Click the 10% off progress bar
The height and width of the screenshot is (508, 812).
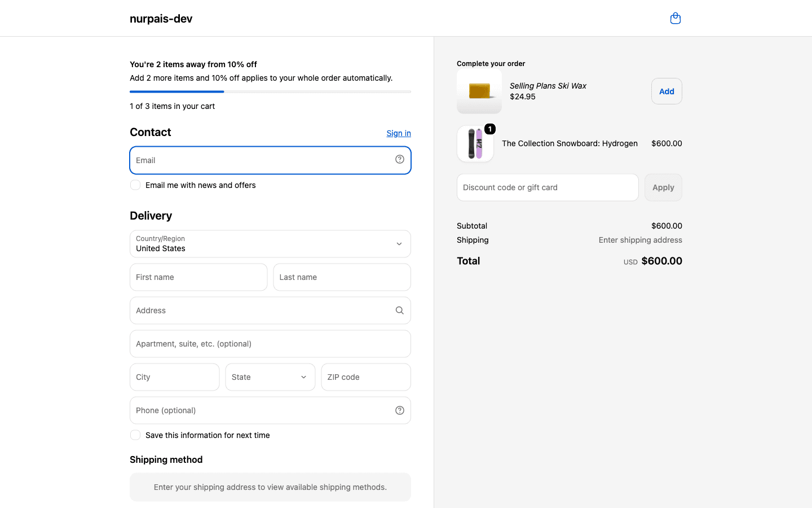(270, 91)
